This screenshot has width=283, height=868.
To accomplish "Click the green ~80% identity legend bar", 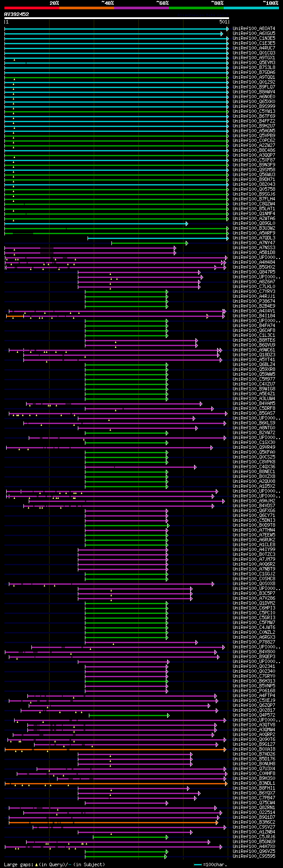I will point(196,8).
